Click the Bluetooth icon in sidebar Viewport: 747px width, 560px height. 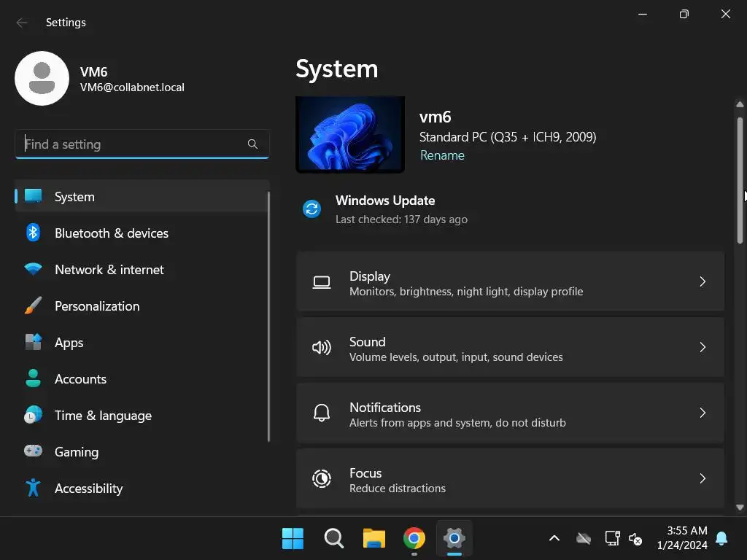(33, 233)
